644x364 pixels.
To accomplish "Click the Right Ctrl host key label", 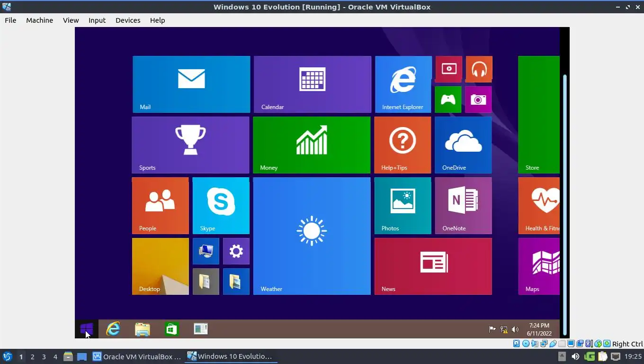I will tap(627, 344).
